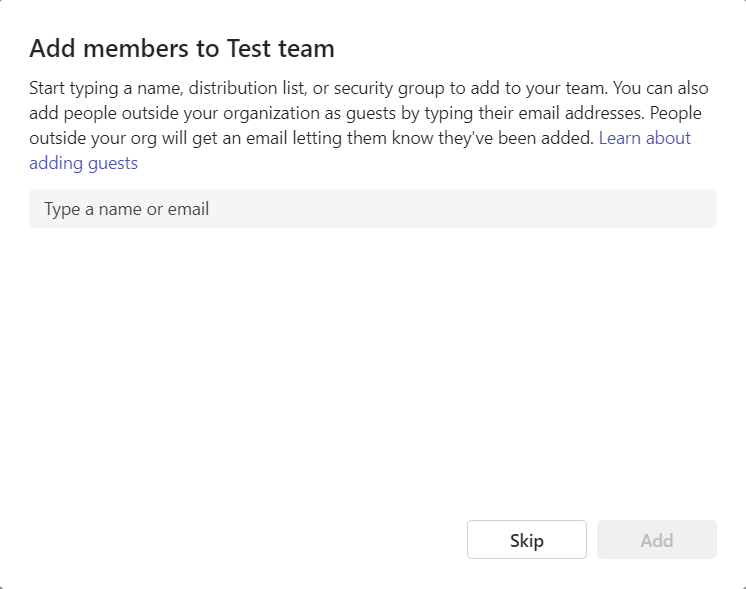Confirm members with the Add button

657,540
